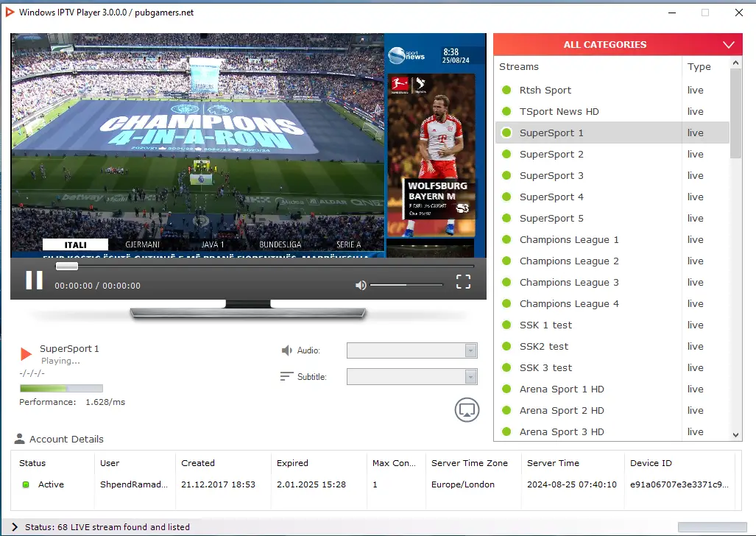Mute the player volume speaker icon
Viewport: 756px width, 536px height.
coord(361,285)
